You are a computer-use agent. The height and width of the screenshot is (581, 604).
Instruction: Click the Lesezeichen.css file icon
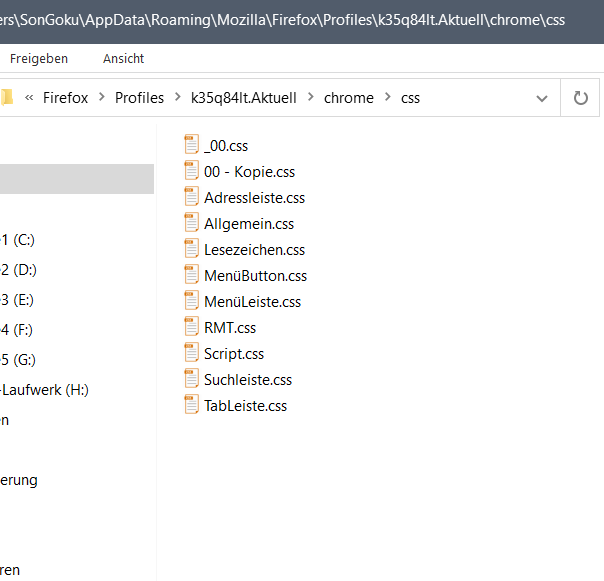(x=192, y=249)
